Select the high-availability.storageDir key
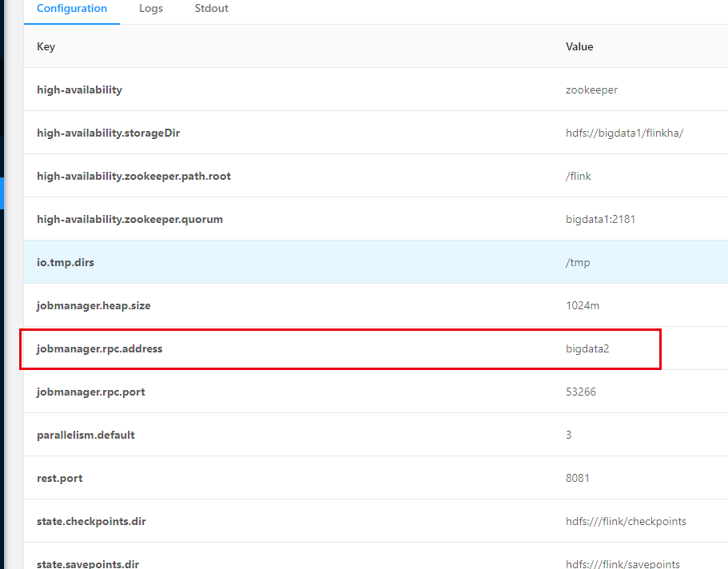This screenshot has width=728, height=569. tap(109, 133)
